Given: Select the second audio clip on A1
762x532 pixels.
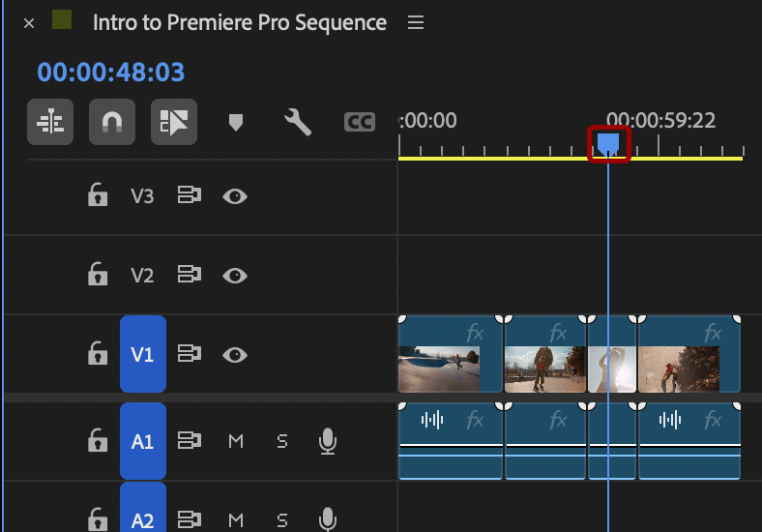Looking at the screenshot, I should (x=545, y=441).
